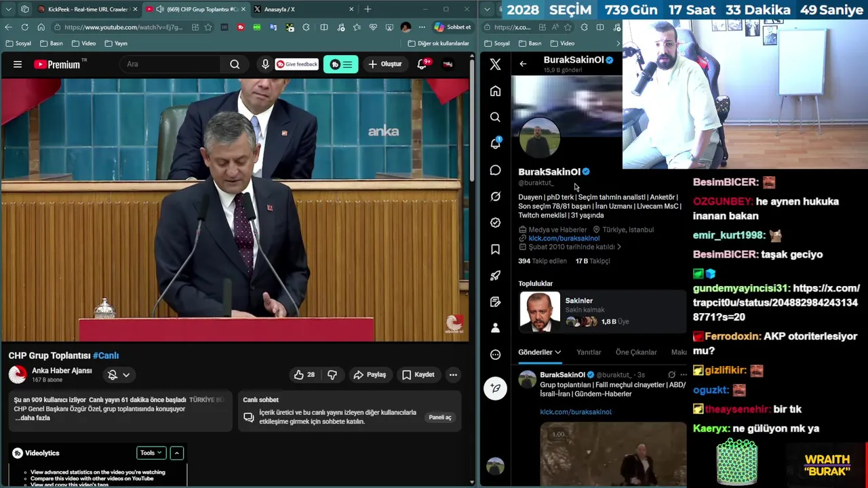Like the video with thumbs up
868x488 pixels.
click(x=304, y=375)
